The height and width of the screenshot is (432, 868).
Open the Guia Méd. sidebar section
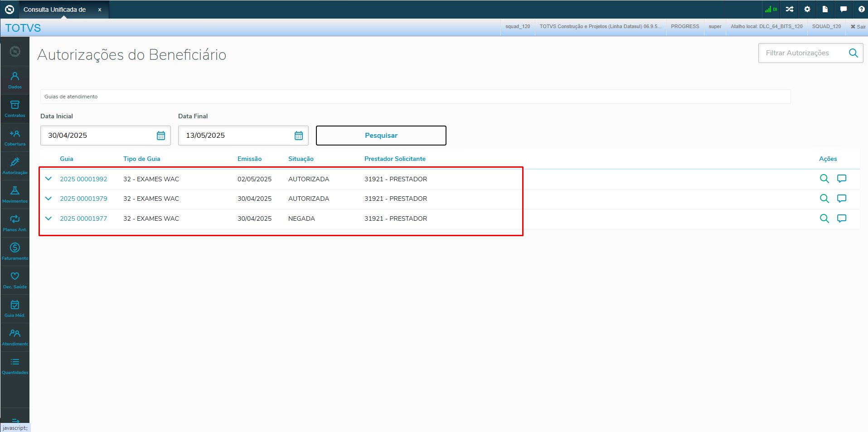pos(15,309)
